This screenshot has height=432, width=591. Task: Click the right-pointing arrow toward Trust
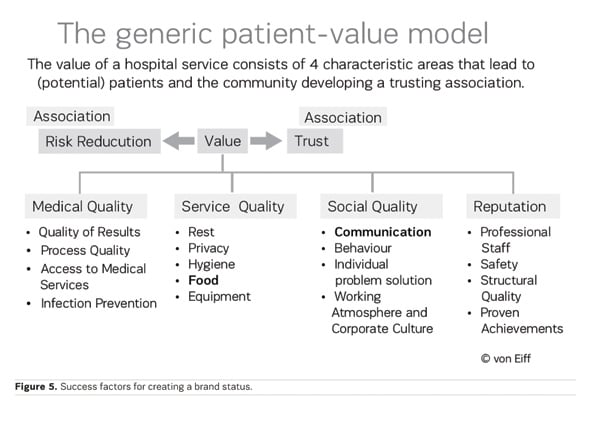[266, 141]
